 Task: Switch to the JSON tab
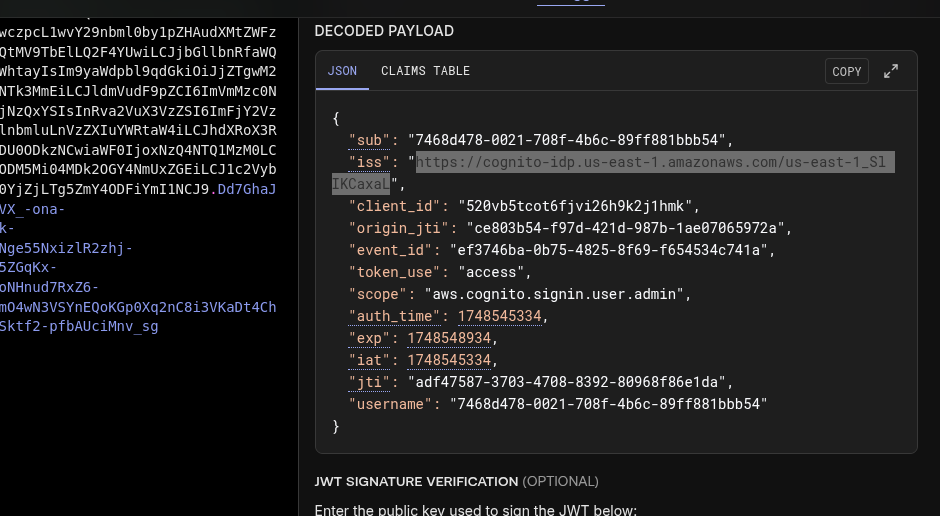pyautogui.click(x=342, y=71)
